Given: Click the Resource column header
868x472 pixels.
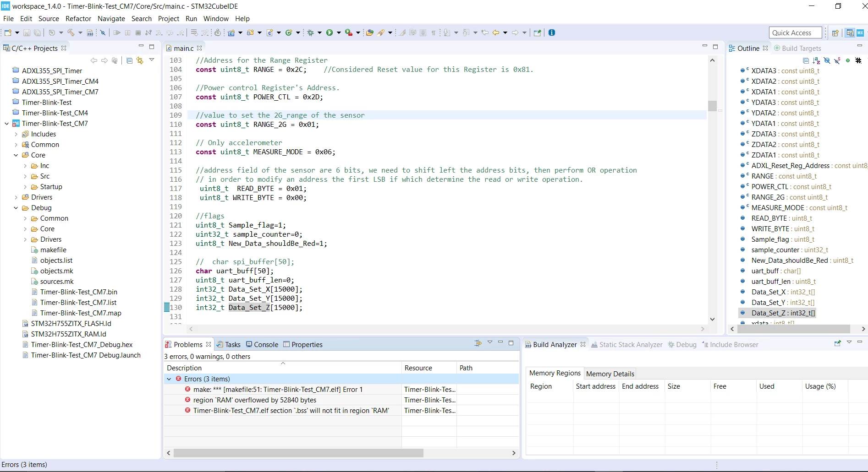Looking at the screenshot, I should tap(429, 368).
